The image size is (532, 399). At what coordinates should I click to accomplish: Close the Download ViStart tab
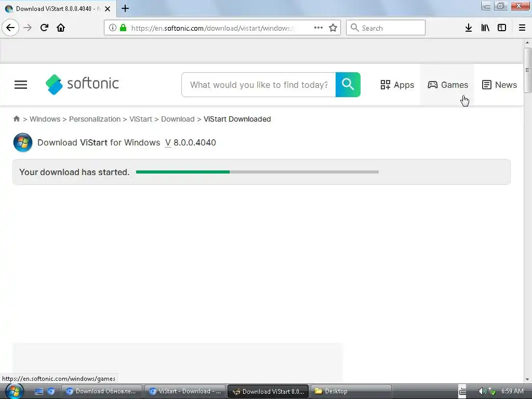click(x=108, y=9)
